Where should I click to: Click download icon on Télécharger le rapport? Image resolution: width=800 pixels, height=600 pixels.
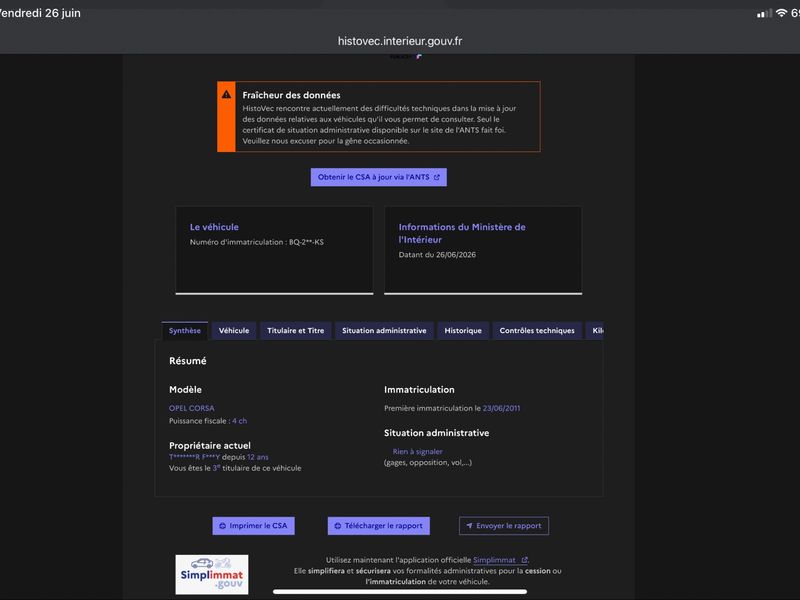coord(338,526)
